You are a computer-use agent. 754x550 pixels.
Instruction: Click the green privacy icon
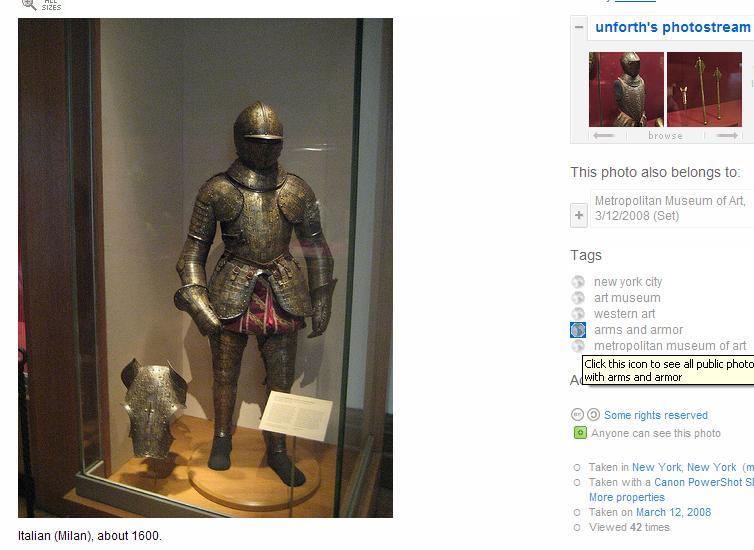tap(580, 433)
